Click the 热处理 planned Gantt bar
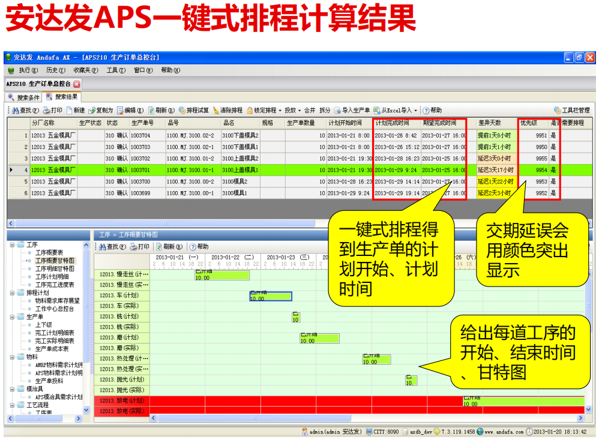 point(376,359)
